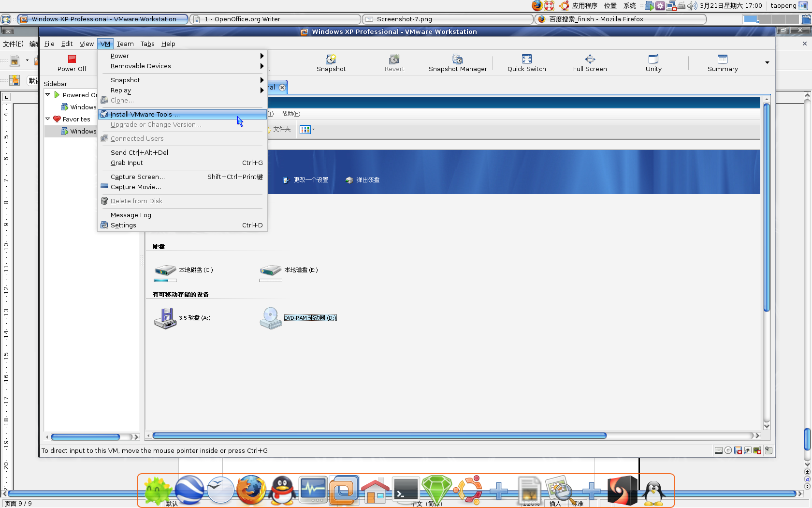Click the volume speaker tray icon
Image resolution: width=812 pixels, height=508 pixels.
pyautogui.click(x=692, y=6)
